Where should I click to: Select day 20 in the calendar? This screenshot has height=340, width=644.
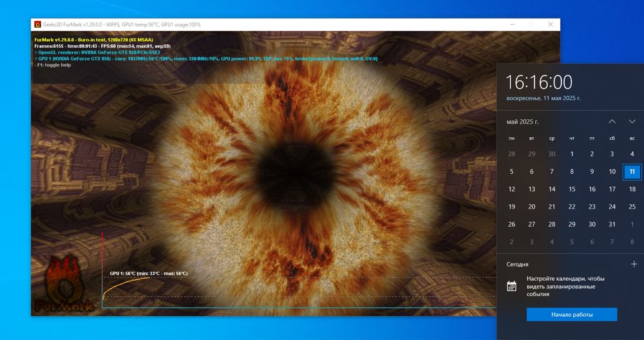coord(531,207)
